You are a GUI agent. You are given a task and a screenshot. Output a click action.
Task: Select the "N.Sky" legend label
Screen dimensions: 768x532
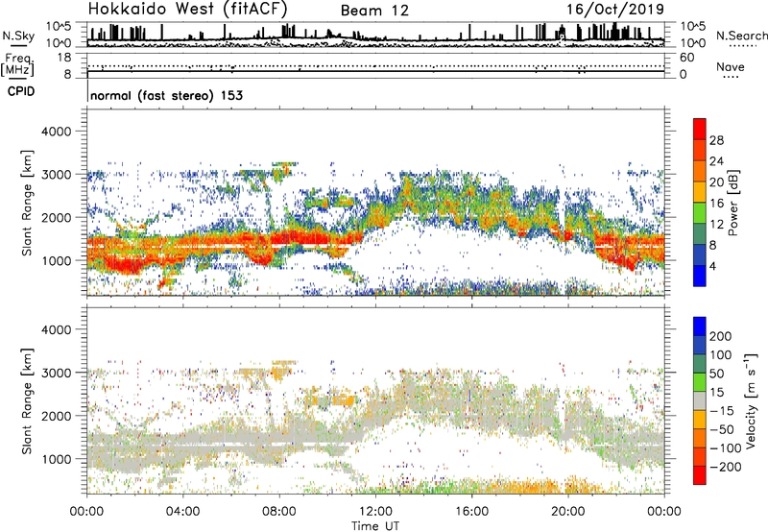click(18, 36)
